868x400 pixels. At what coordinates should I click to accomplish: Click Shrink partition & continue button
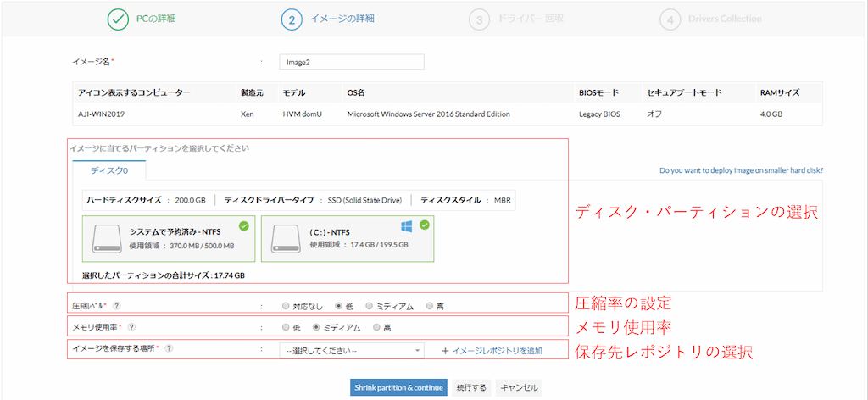click(398, 387)
